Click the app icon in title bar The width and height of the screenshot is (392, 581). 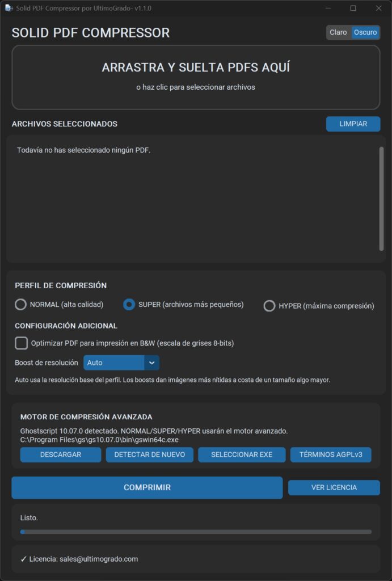pos(9,8)
